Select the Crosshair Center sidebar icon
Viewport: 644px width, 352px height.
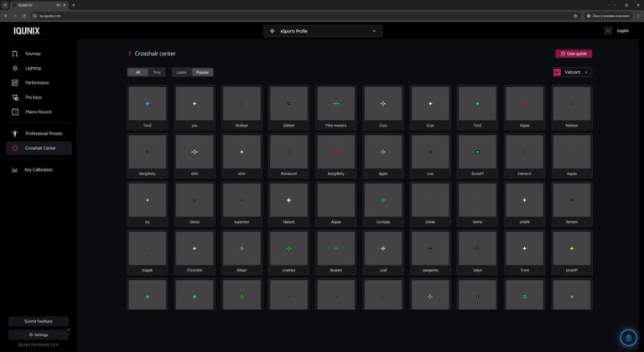[x=15, y=148]
